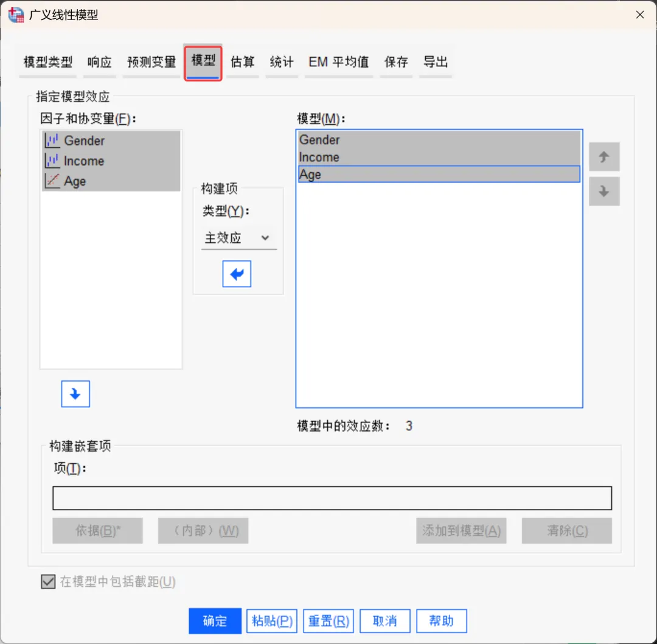Switch to the 模型类型 tab

pos(48,62)
